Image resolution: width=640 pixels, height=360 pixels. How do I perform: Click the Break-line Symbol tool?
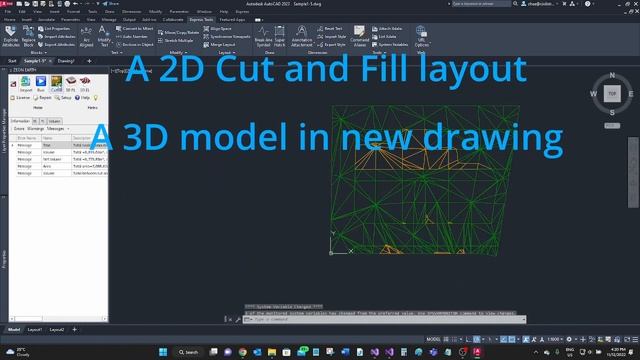(263, 36)
